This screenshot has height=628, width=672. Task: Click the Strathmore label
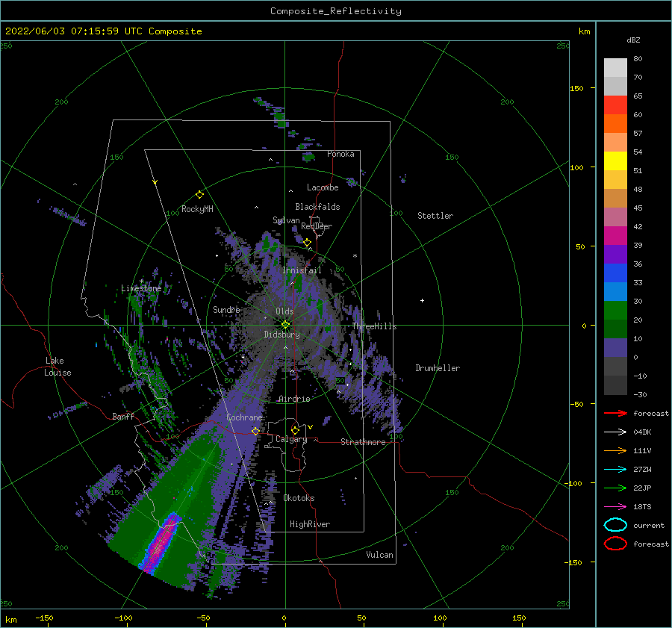pyautogui.click(x=363, y=442)
